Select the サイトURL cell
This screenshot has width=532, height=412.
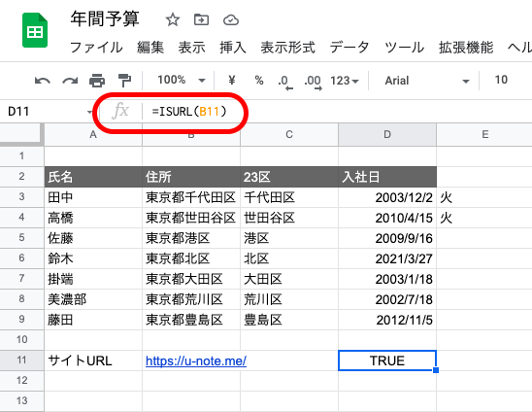[93, 360]
